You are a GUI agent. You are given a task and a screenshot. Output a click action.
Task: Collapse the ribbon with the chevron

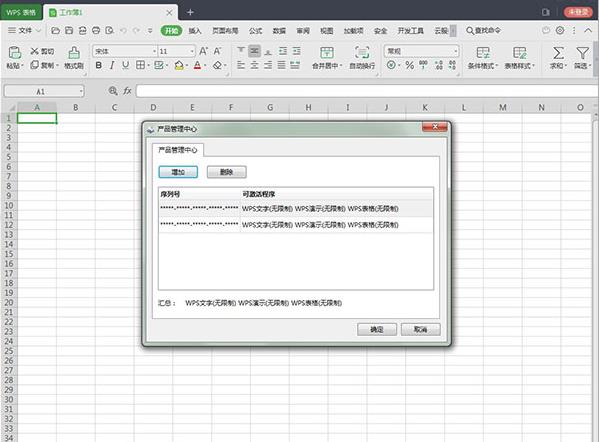[588, 30]
